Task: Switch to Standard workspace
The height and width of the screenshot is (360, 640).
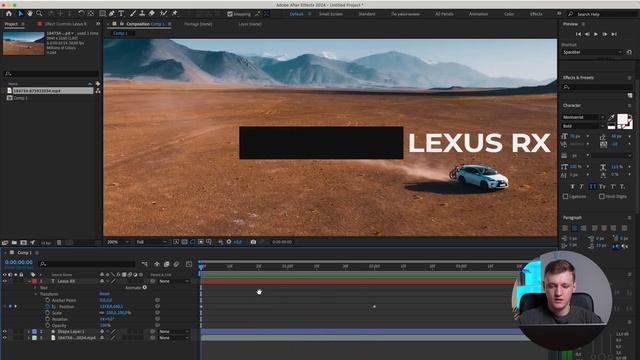Action: pos(367,14)
